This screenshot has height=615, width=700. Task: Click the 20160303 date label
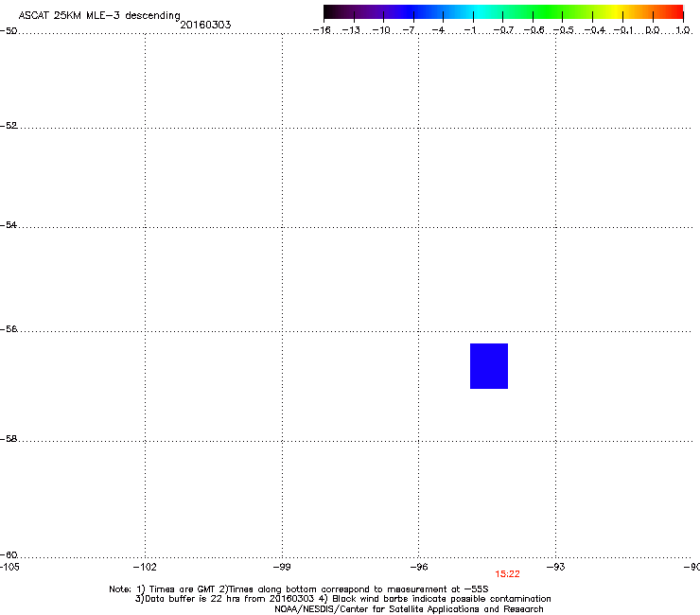point(205,25)
